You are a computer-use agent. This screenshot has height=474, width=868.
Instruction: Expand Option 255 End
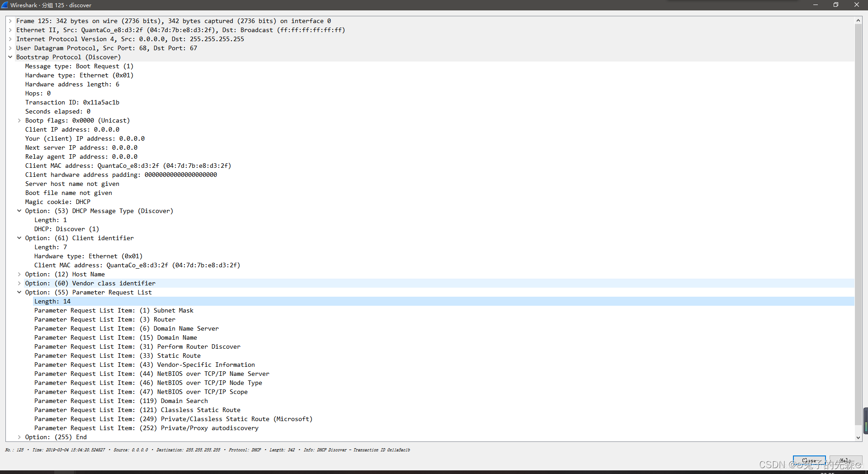tap(19, 437)
